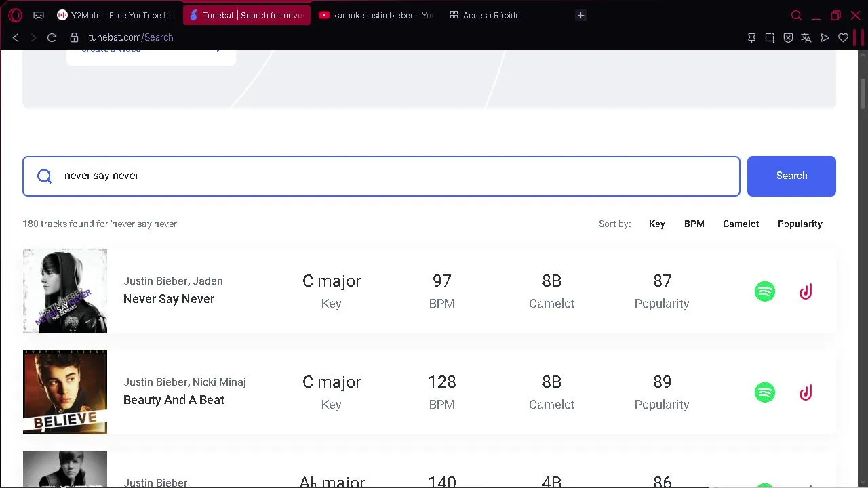Viewport: 868px width, 488px height.
Task: Click the blue Search button
Action: tap(791, 176)
